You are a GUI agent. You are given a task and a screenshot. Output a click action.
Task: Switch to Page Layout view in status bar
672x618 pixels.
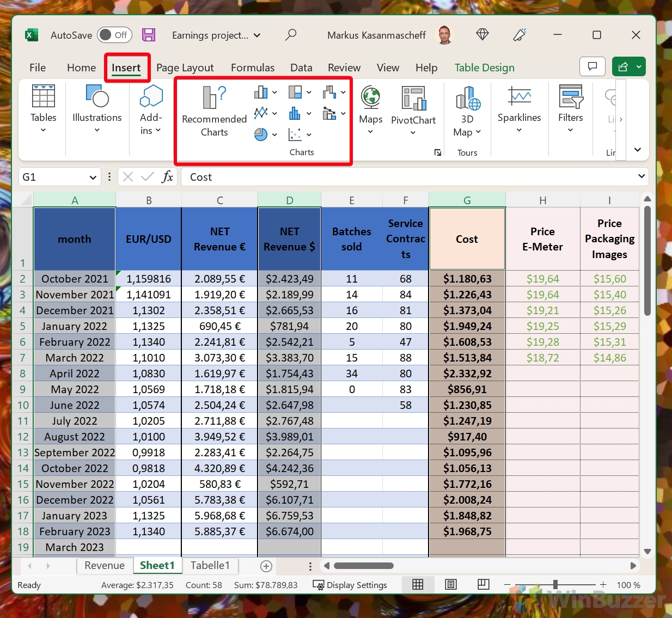(451, 585)
